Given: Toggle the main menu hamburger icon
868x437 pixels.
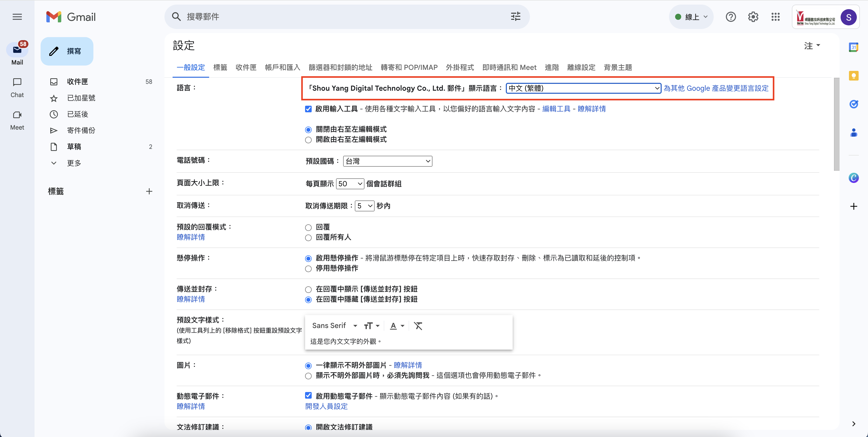Looking at the screenshot, I should click(x=17, y=17).
